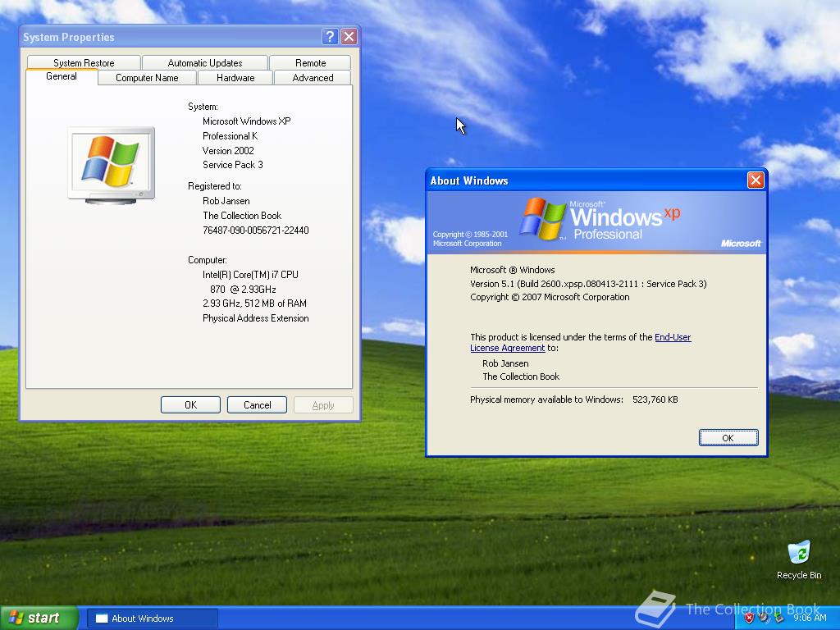Click the '870 @ 2.93GHz' line

(x=243, y=290)
